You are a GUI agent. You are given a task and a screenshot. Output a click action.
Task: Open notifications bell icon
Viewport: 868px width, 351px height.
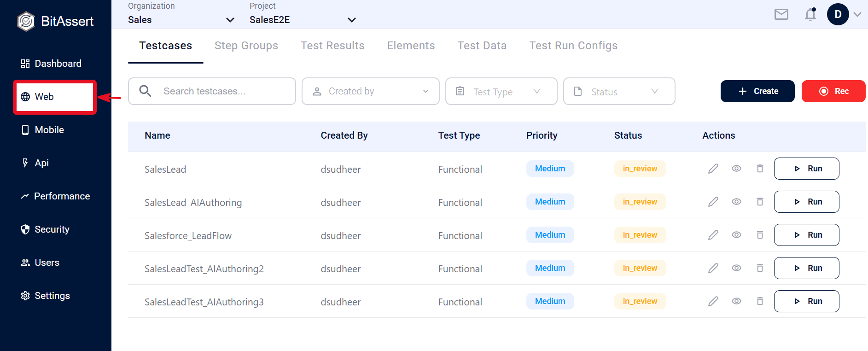click(810, 14)
